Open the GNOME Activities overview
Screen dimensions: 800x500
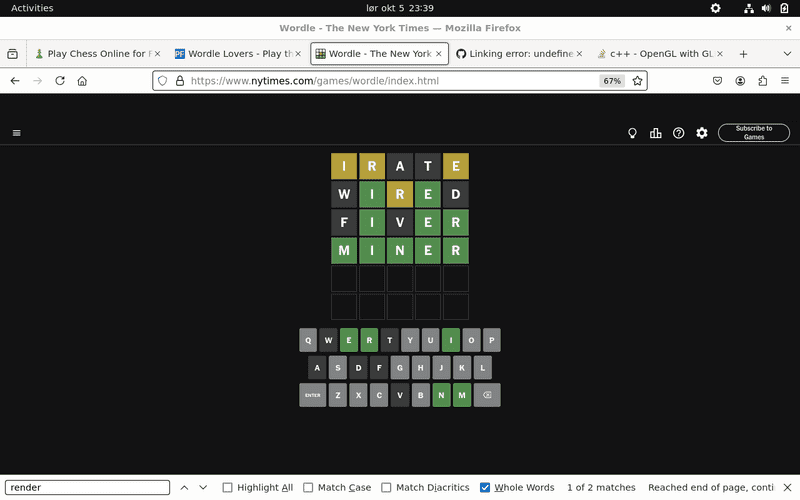[x=32, y=8]
